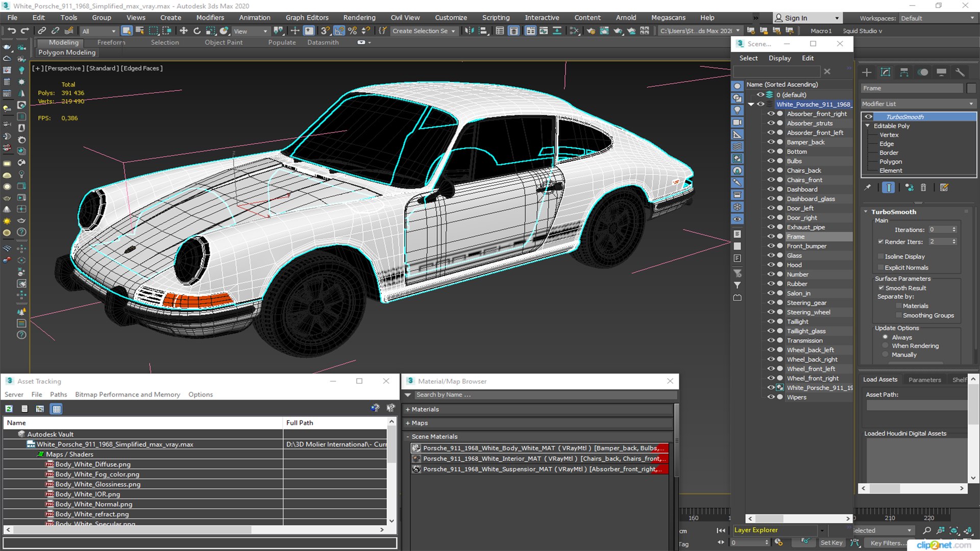The image size is (980, 551).
Task: Activate the Select Object tool
Action: point(127,31)
